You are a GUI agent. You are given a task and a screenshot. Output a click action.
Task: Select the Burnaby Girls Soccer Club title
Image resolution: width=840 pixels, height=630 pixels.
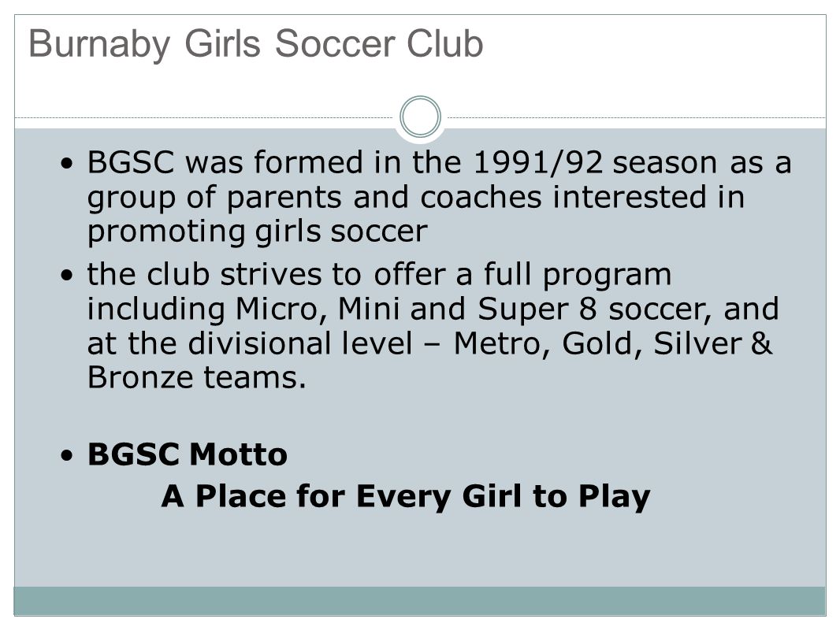(x=256, y=44)
